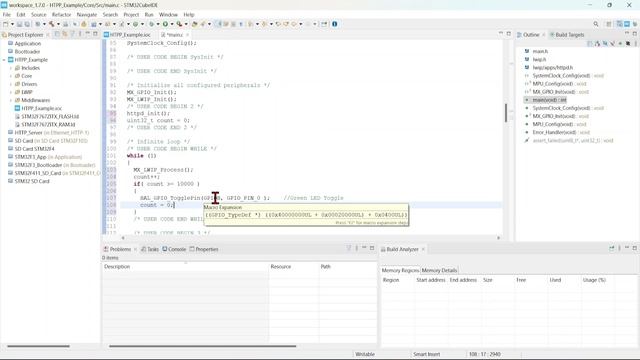The width and height of the screenshot is (640, 360).
Task: Maximize the editor area
Action: coord(509,34)
